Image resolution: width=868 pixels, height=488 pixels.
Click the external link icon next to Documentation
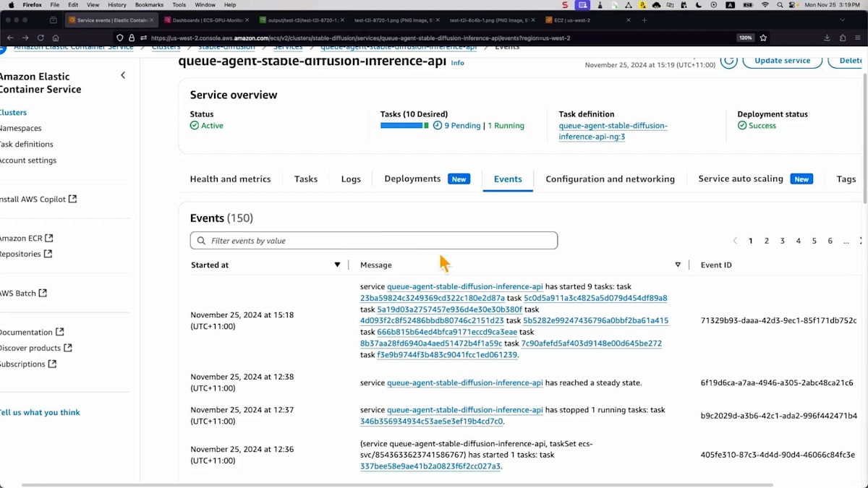59,332
